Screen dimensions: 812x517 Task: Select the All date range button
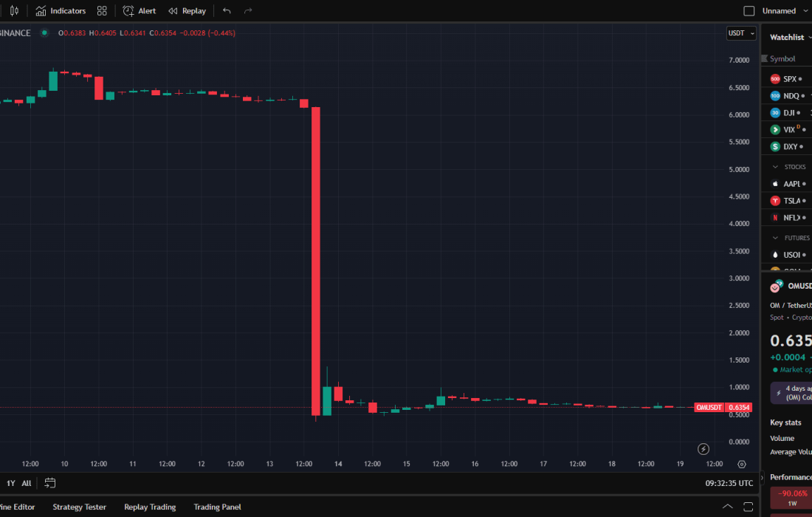[x=27, y=482]
